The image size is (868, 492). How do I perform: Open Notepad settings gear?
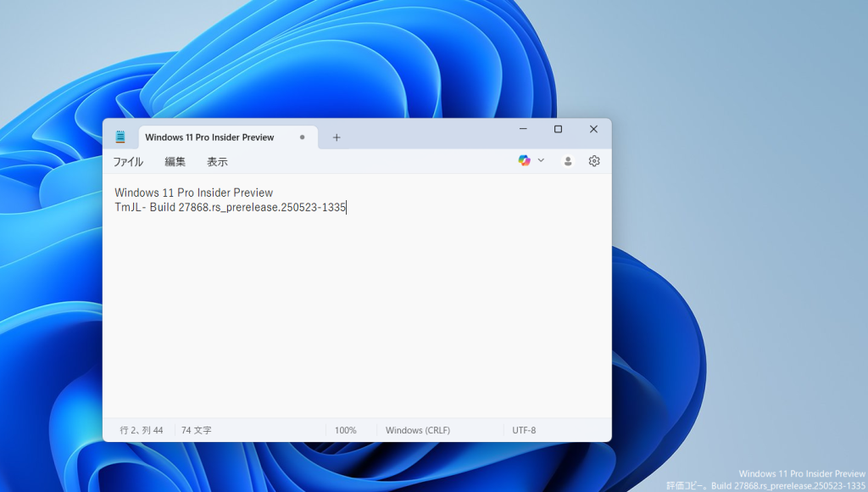[594, 161]
